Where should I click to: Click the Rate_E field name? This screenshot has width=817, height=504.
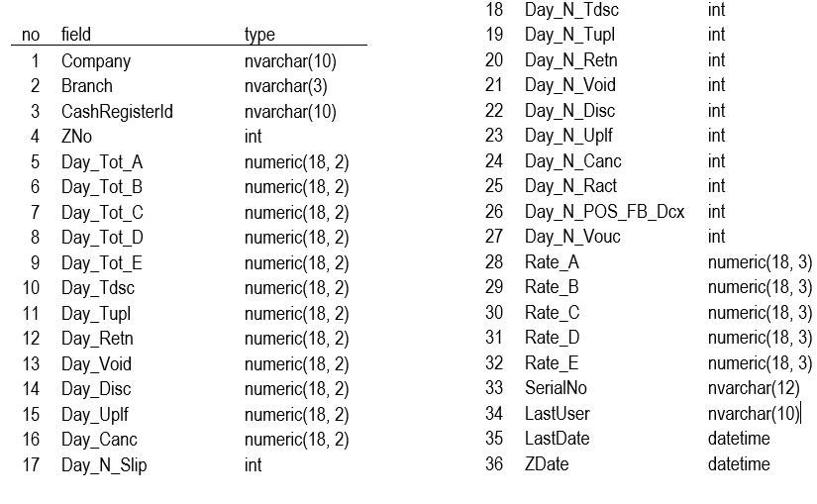click(552, 363)
